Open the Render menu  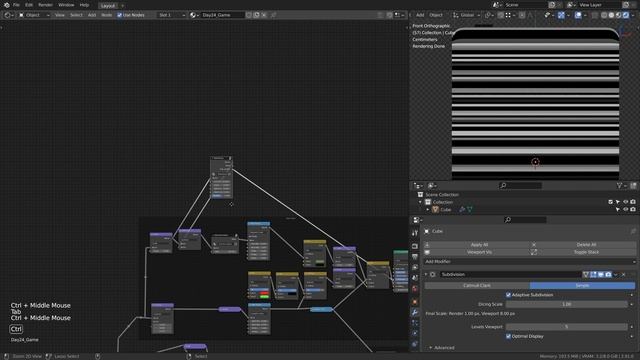(45, 5)
